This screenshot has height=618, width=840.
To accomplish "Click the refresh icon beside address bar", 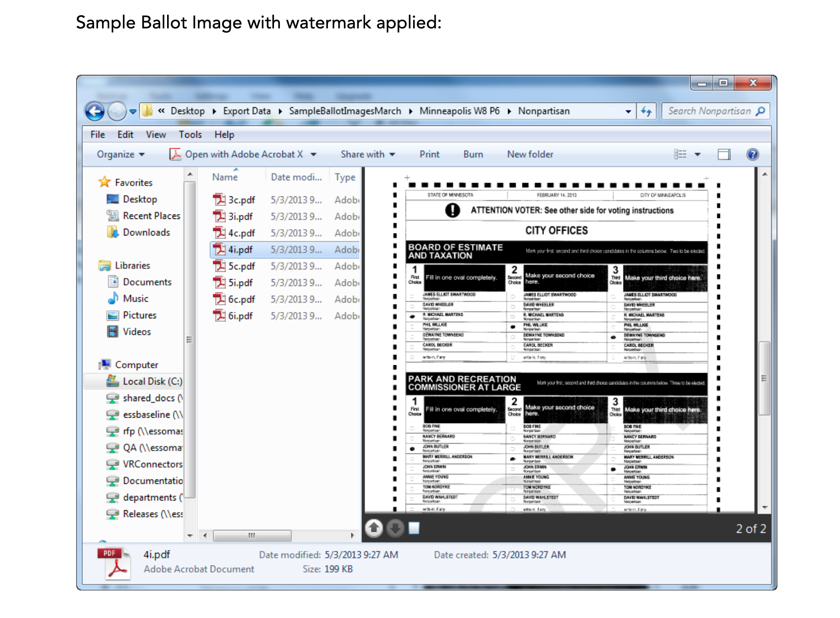I will click(x=646, y=112).
